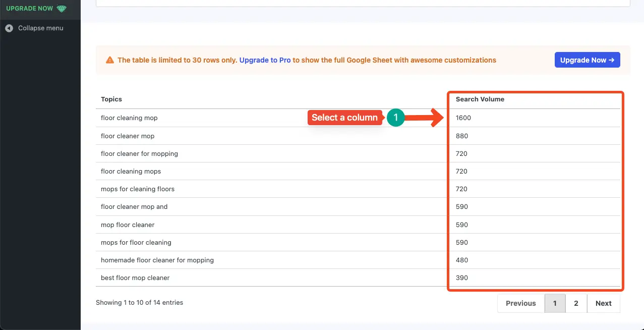This screenshot has height=330, width=644.
Task: Select page 1 in the pagination
Action: (x=555, y=303)
